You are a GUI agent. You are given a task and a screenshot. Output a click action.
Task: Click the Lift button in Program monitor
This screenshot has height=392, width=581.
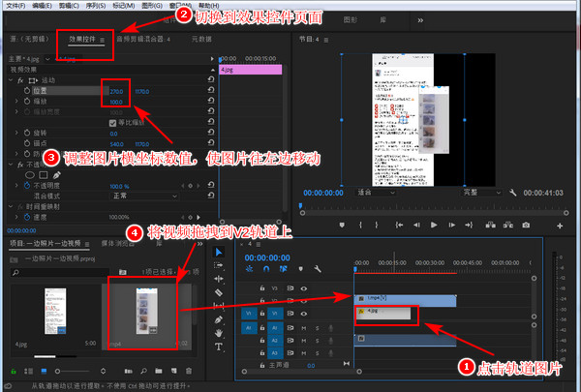pos(491,225)
